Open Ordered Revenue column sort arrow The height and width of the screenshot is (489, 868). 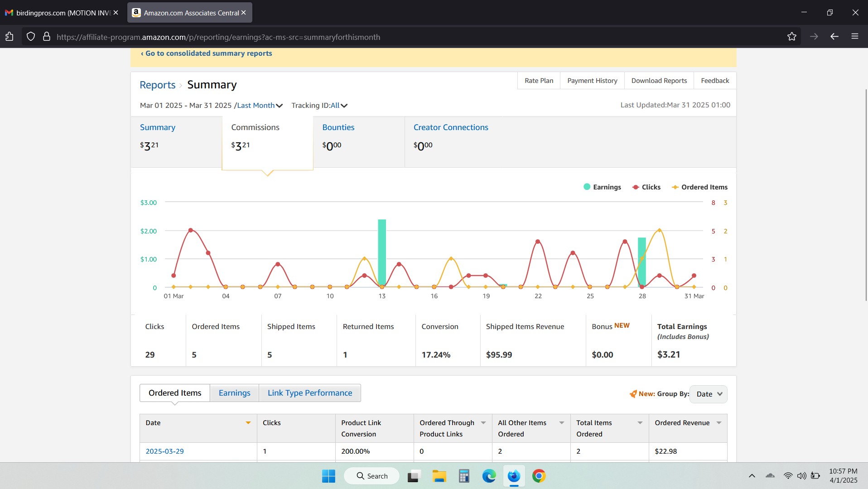click(x=719, y=423)
